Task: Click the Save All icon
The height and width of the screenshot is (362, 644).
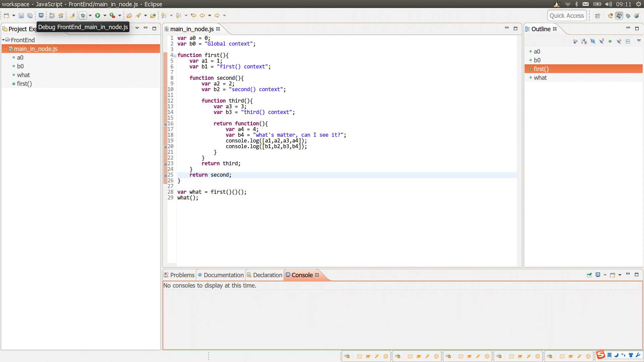Action: pyautogui.click(x=30, y=15)
